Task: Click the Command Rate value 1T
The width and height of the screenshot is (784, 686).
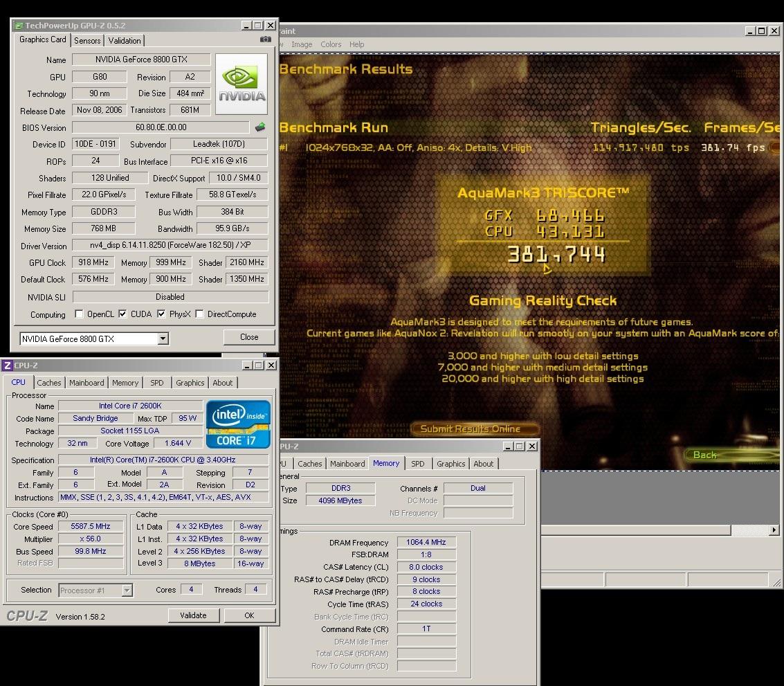Action: pos(426,629)
